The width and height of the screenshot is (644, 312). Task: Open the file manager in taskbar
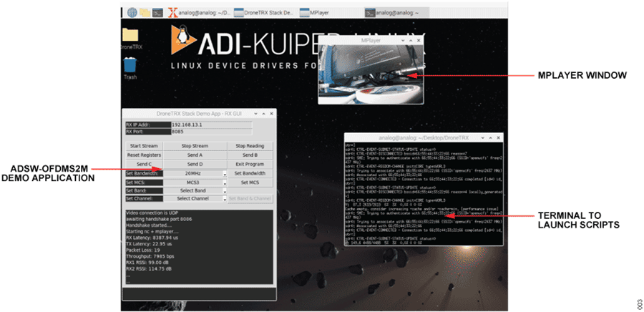point(145,12)
